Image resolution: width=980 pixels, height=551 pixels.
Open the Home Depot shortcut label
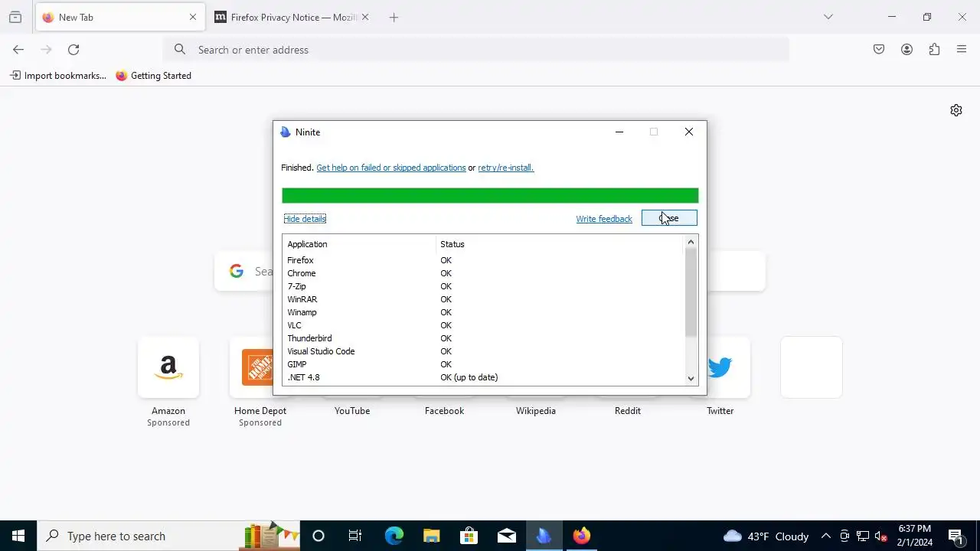[260, 411]
